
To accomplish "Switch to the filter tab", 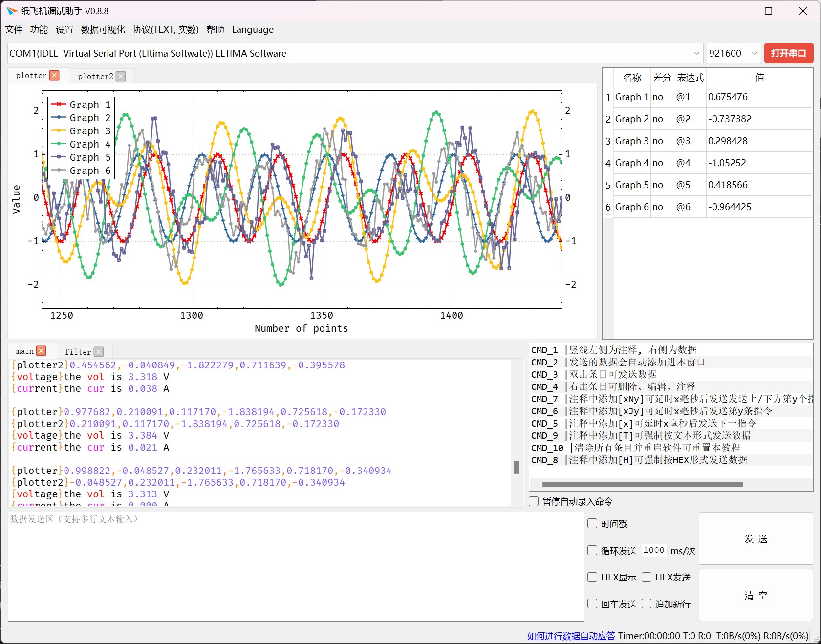I will pos(78,352).
